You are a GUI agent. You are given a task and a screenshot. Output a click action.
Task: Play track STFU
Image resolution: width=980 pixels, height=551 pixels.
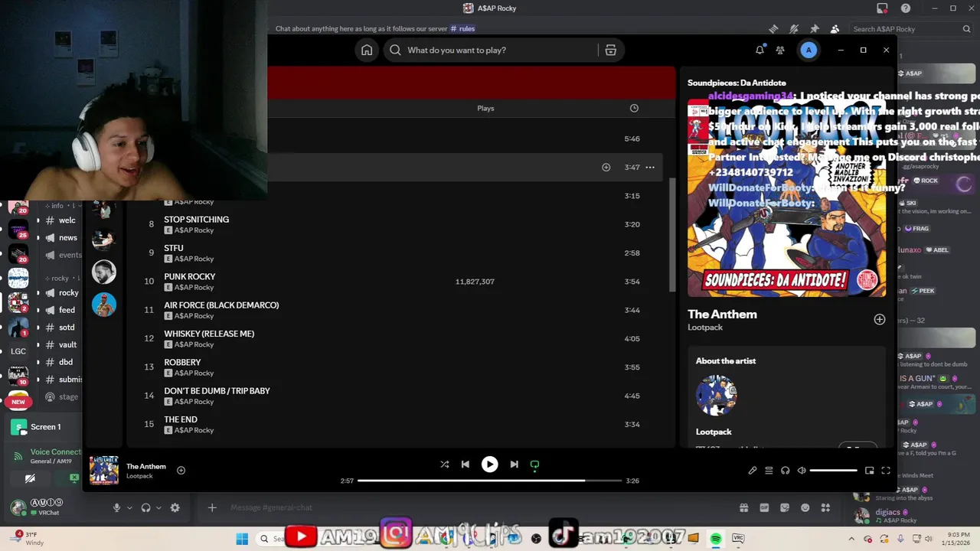click(x=173, y=248)
